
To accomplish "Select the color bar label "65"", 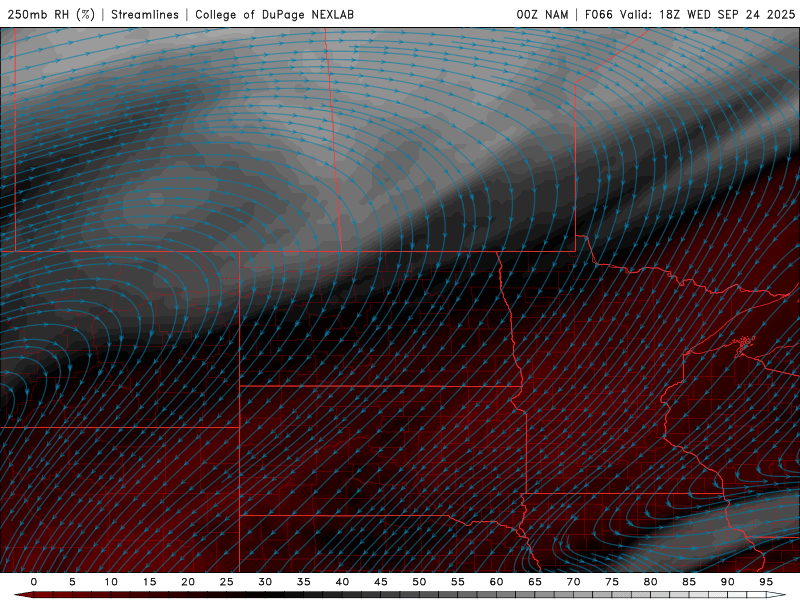I will 535,582.
